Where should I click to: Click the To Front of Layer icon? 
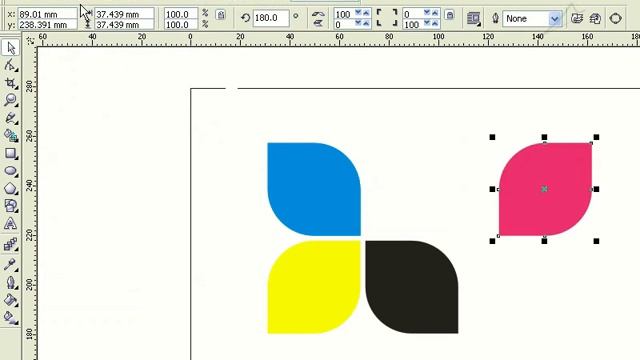click(x=577, y=18)
